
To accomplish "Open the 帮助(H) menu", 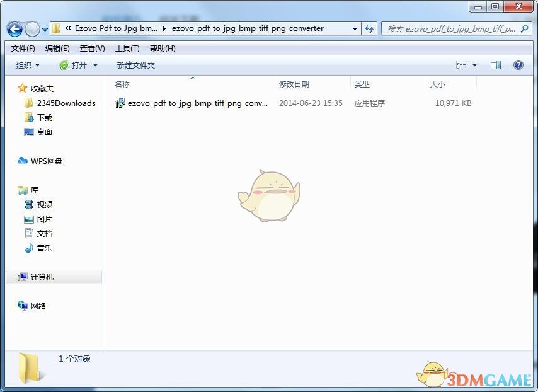I will tap(163, 49).
